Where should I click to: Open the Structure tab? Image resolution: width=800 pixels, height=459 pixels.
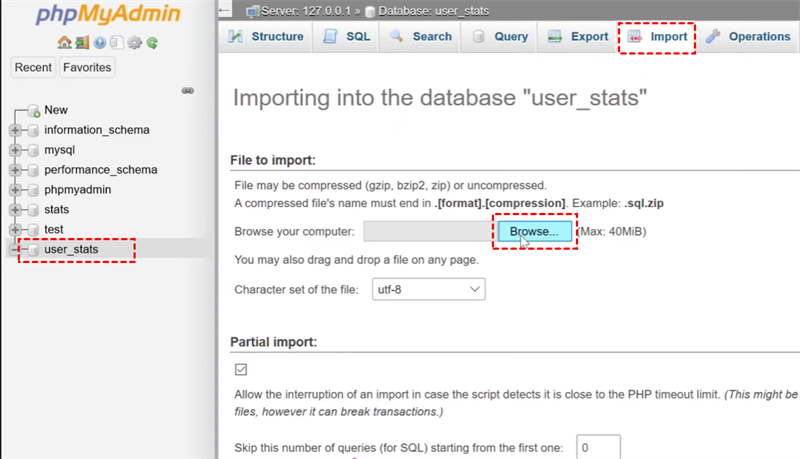266,37
